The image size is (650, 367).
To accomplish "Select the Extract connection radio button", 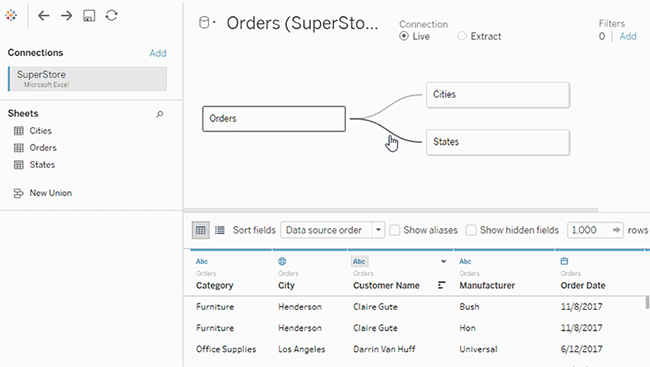I will [x=462, y=36].
